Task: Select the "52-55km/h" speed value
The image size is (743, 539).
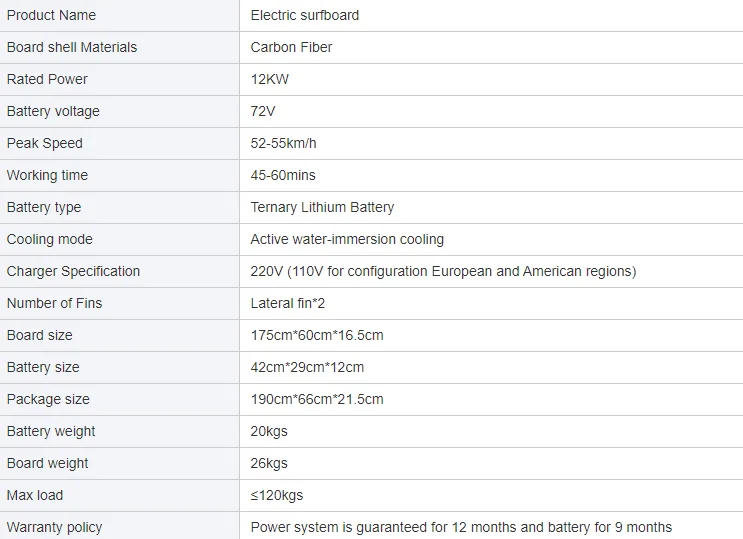Action: coord(283,143)
